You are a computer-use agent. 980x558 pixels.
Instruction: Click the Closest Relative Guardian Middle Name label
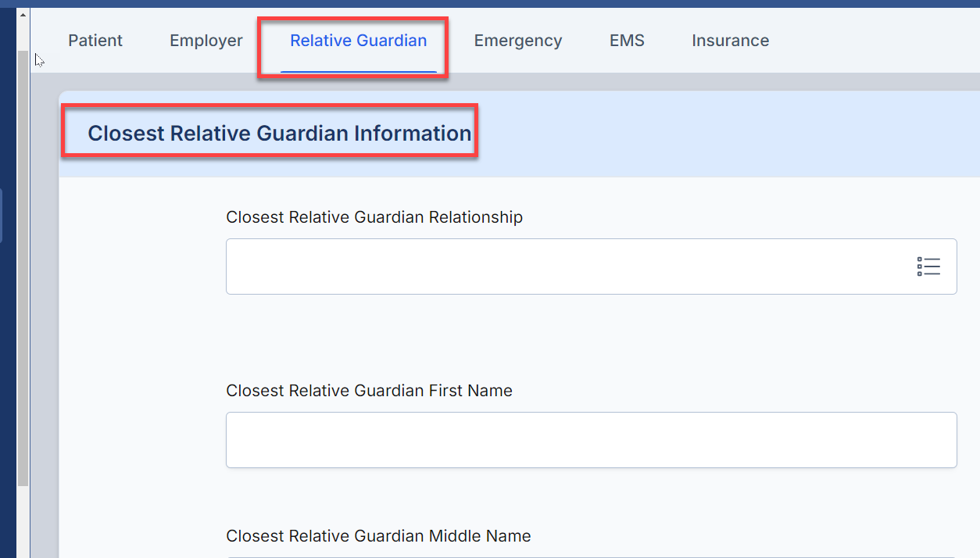pos(378,536)
